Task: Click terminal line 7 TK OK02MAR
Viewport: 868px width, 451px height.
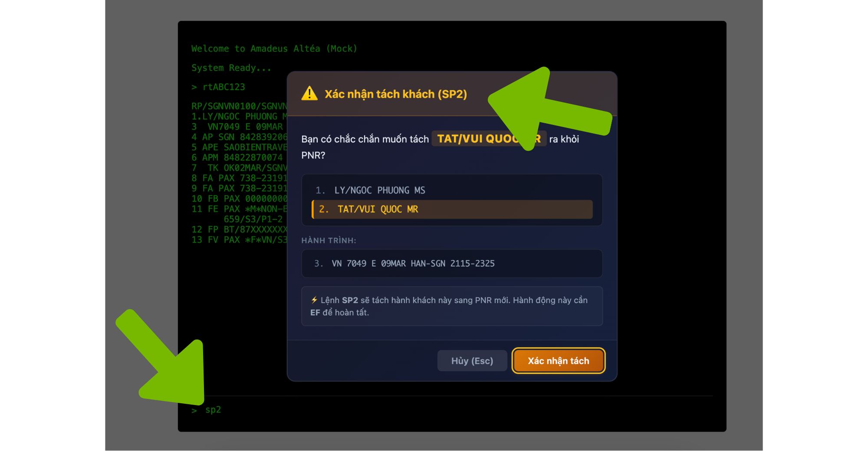Action: [239, 168]
